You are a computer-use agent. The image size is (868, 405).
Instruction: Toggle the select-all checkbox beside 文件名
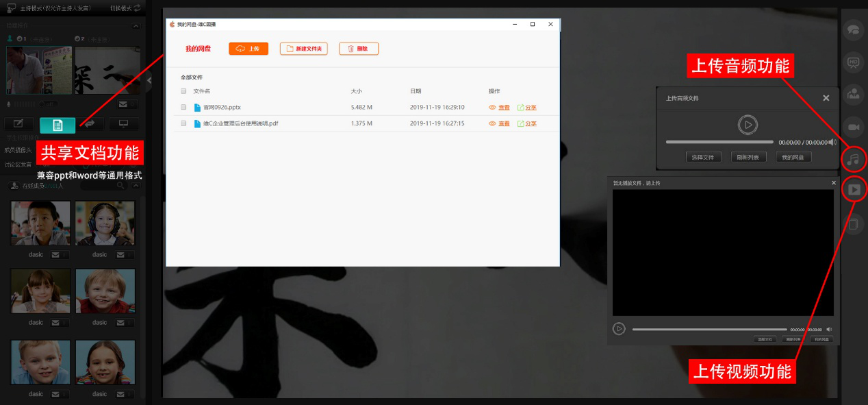(183, 90)
